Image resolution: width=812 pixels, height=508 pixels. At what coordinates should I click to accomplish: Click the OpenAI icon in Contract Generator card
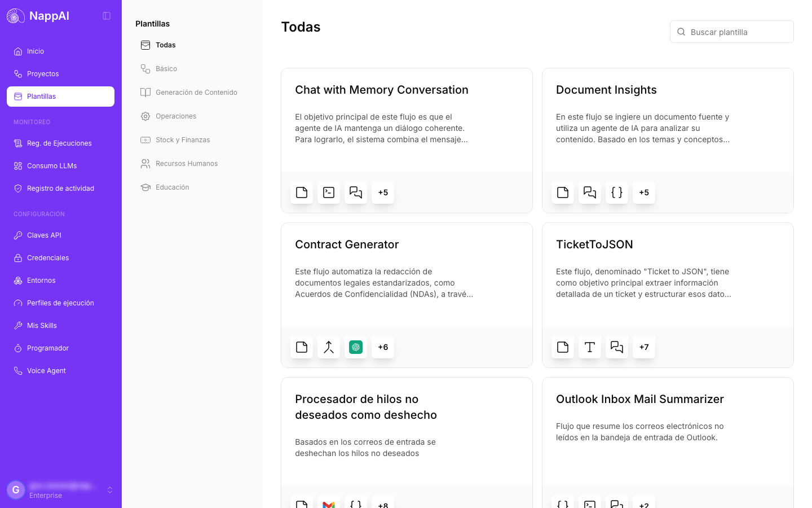click(356, 347)
